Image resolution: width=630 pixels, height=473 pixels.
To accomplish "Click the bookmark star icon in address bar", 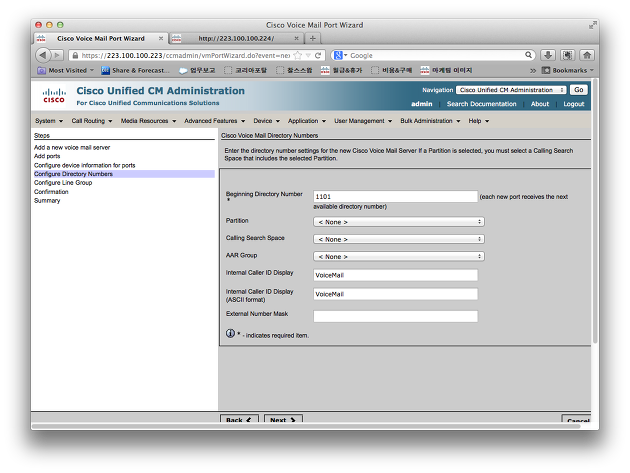I will pos(298,55).
